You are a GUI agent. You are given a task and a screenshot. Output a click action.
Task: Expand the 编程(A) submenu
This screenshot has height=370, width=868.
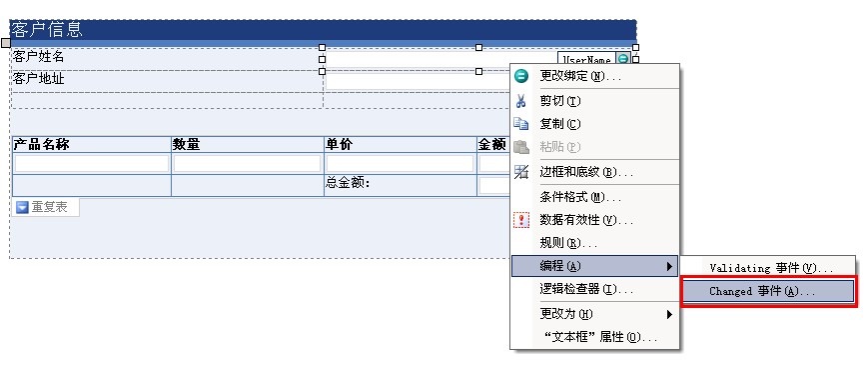(x=594, y=266)
